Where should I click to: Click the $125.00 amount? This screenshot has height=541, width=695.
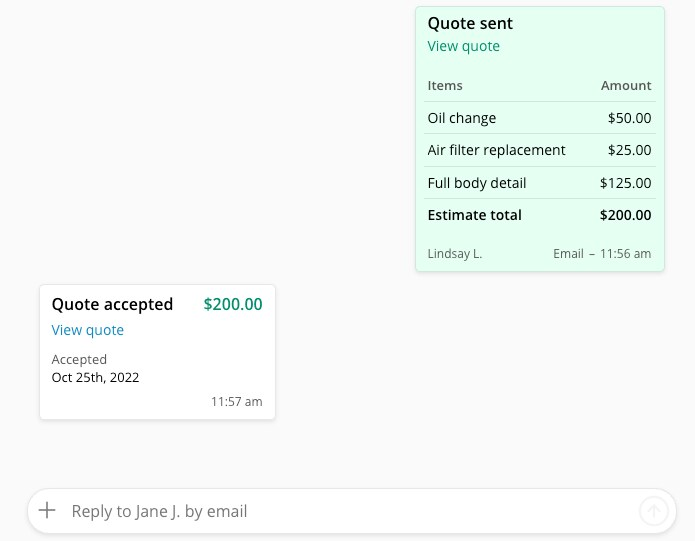coord(625,183)
